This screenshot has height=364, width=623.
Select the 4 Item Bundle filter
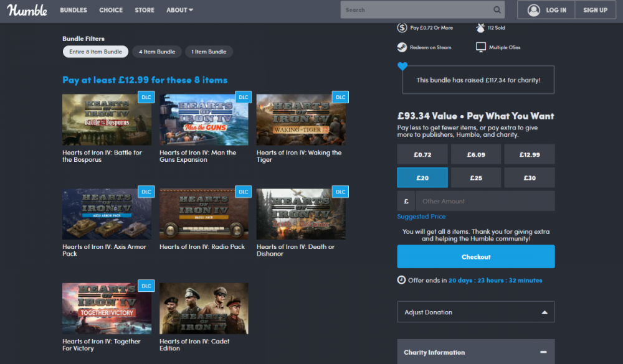click(x=157, y=52)
